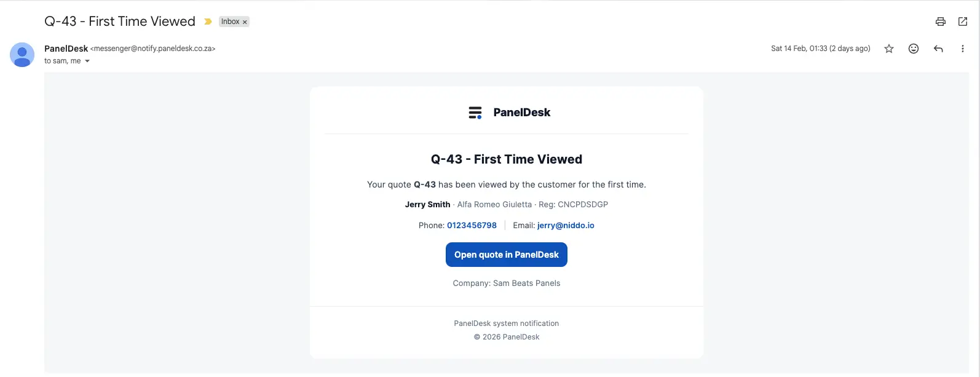Click the jerry@niddo.io email link
Screen dimensions: 980x377
(x=566, y=225)
